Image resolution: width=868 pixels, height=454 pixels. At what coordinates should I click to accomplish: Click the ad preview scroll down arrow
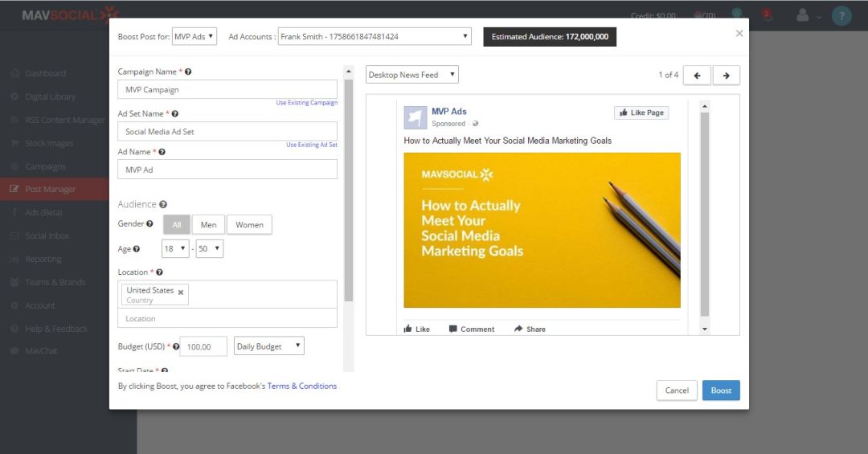click(705, 329)
